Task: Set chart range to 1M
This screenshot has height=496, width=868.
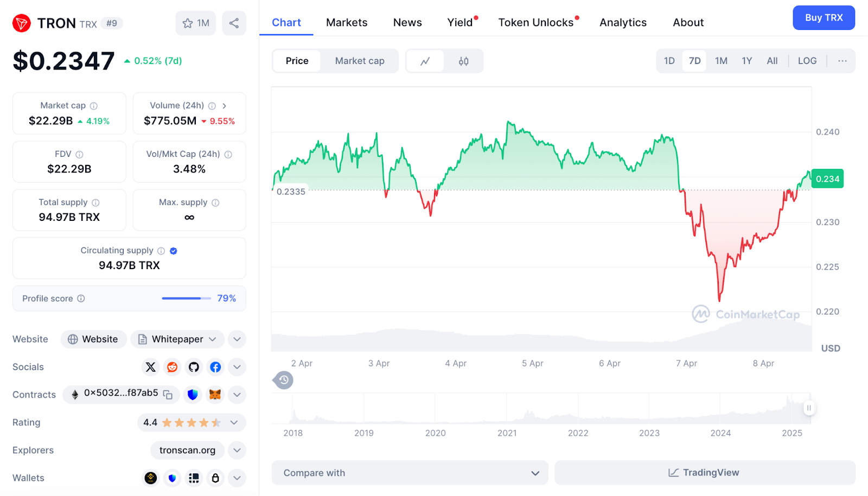Action: 721,61
